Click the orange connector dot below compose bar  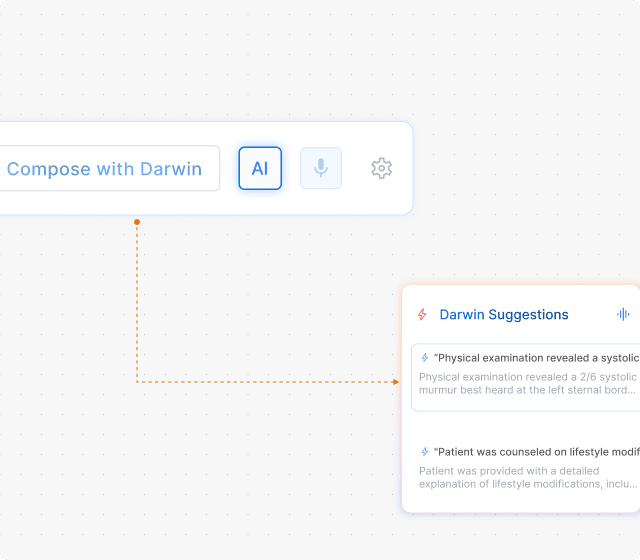pyautogui.click(x=137, y=222)
